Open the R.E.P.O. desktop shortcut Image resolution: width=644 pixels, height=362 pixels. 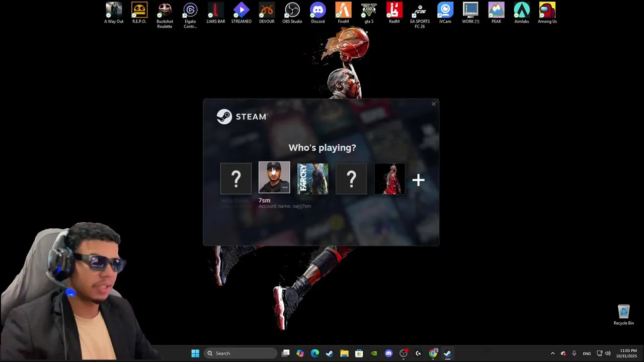[139, 14]
